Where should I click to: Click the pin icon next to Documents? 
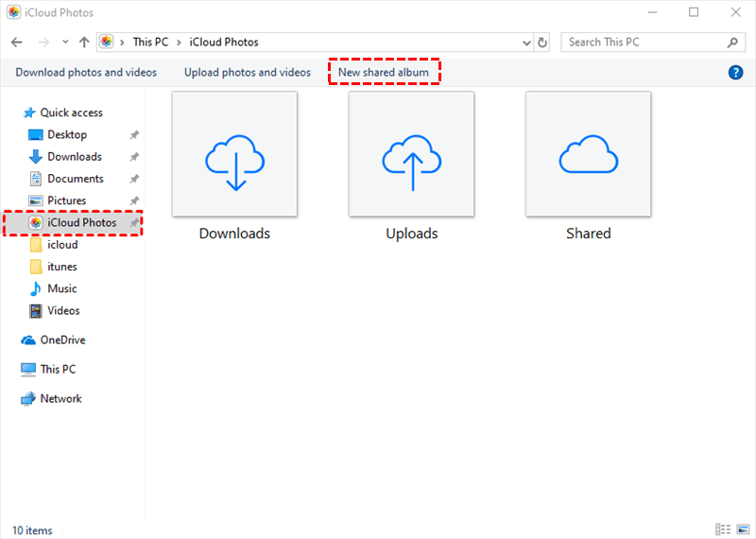134,179
